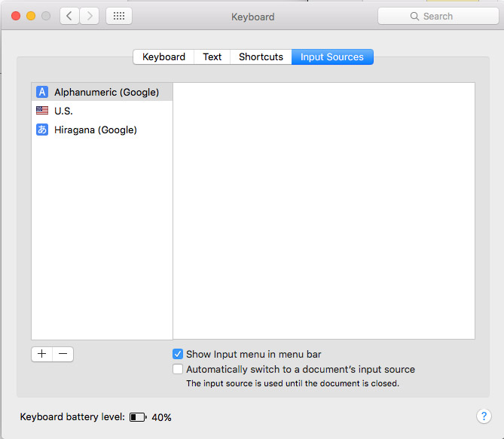Viewport: 504px width, 439px height.
Task: Minimize window with yellow button
Action: pyautogui.click(x=31, y=16)
